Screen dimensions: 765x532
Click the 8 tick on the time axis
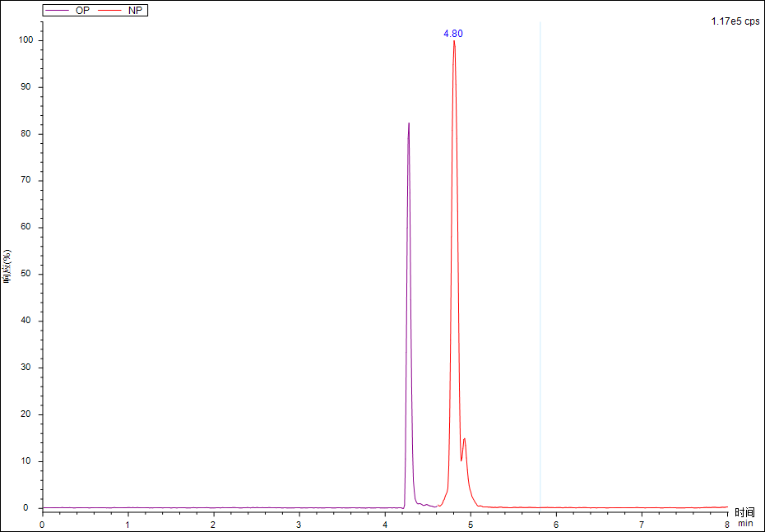click(726, 523)
